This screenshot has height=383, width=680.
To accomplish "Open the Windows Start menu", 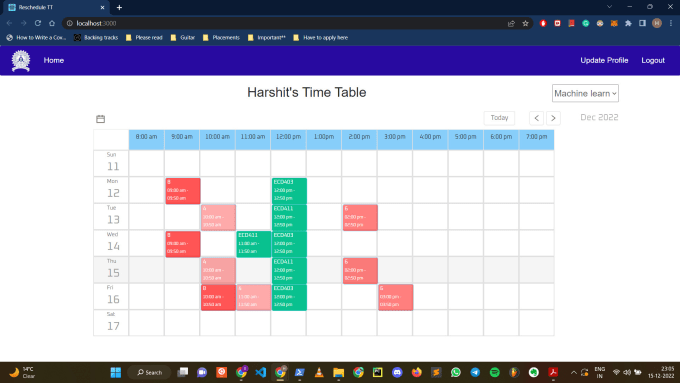I will (116, 372).
